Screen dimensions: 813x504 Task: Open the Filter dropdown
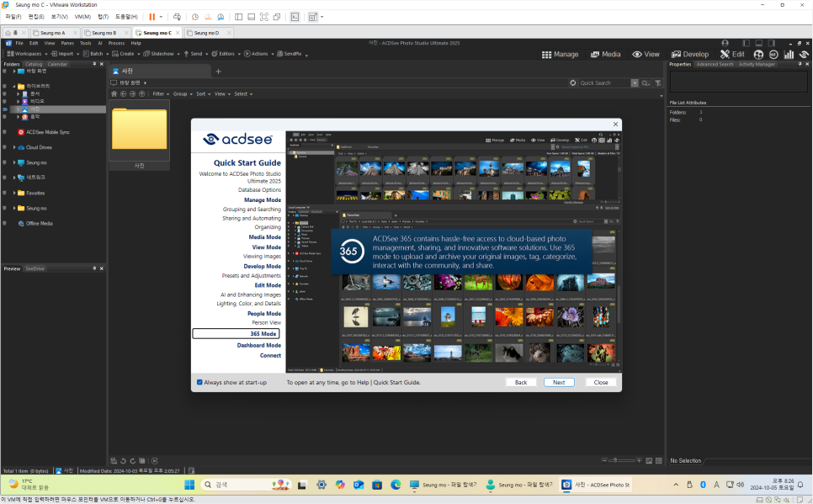point(160,93)
